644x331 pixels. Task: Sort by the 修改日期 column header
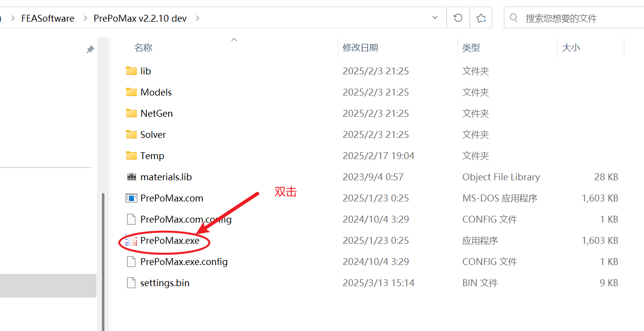(360, 48)
